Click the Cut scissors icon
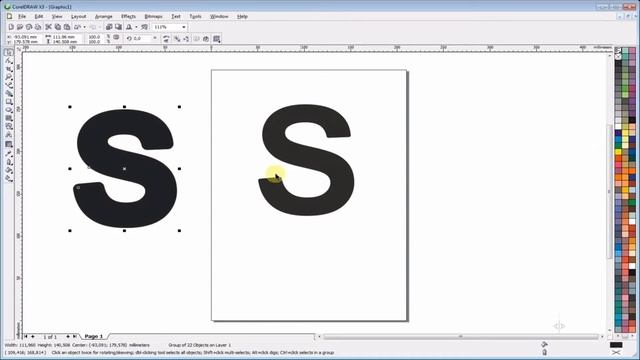 pos(48,27)
